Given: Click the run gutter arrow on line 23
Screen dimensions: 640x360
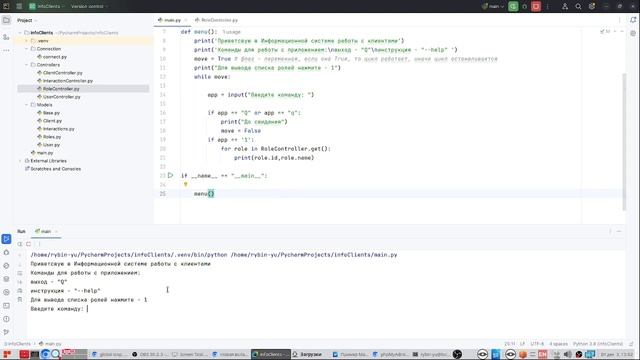Looking at the screenshot, I should coord(171,176).
